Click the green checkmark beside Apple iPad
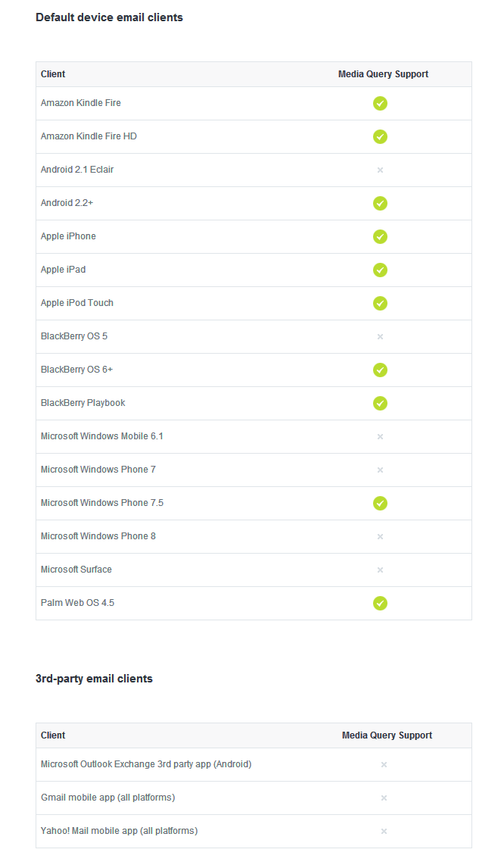 (x=380, y=270)
